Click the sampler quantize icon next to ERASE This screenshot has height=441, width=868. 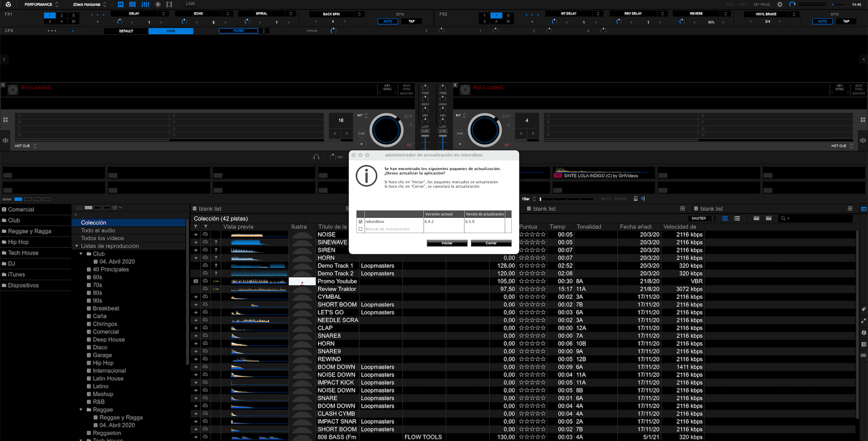[x=635, y=199]
